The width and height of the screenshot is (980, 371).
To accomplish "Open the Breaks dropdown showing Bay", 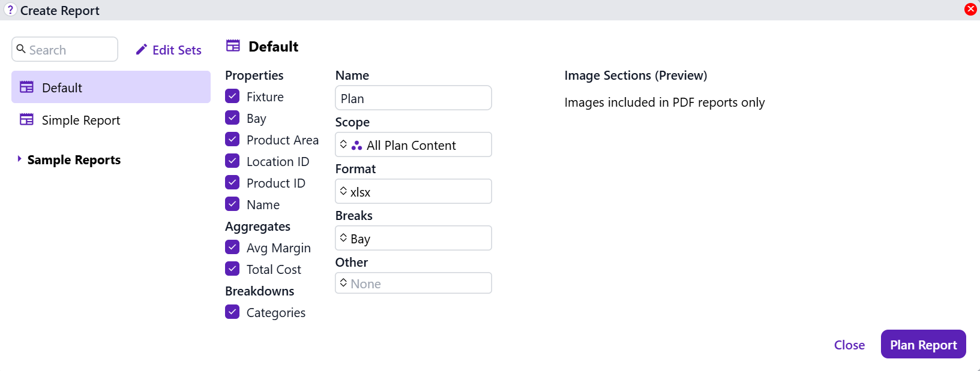I will (413, 239).
